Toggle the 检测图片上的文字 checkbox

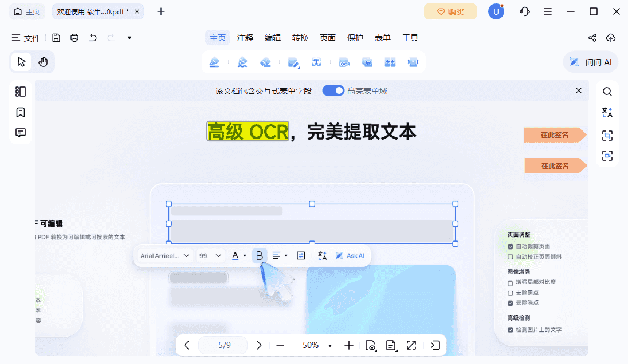(x=510, y=330)
